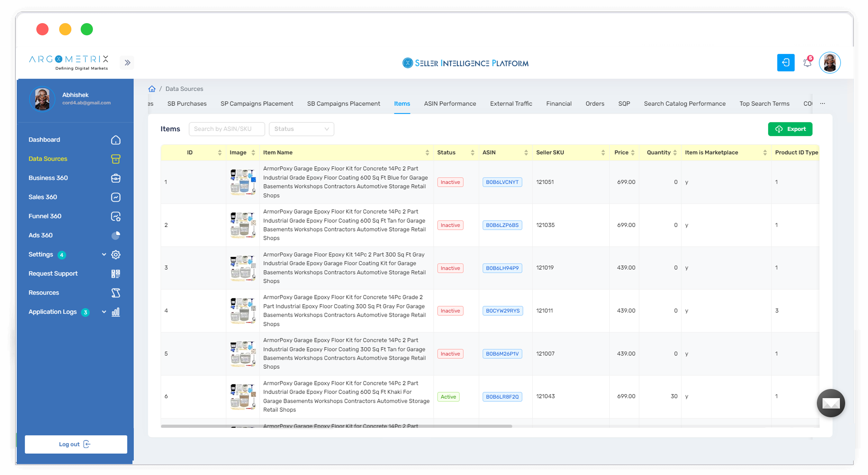
Task: Toggle sort on the ID column
Action: click(x=219, y=153)
